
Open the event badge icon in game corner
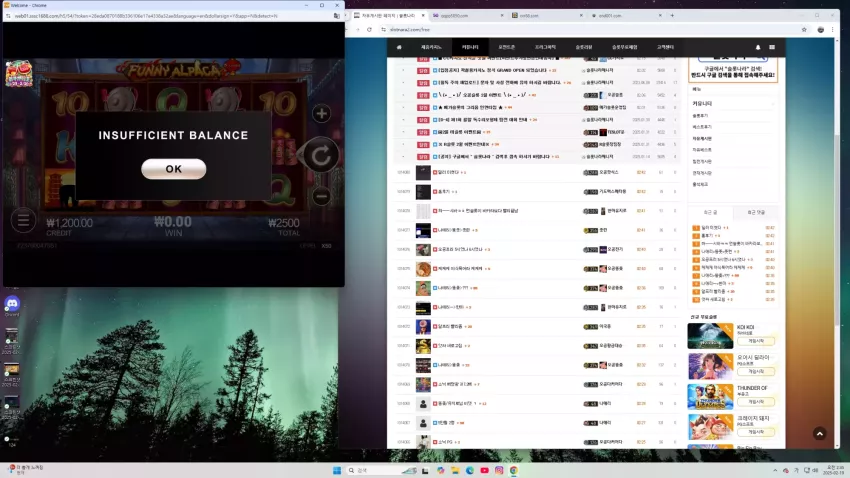click(x=19, y=74)
